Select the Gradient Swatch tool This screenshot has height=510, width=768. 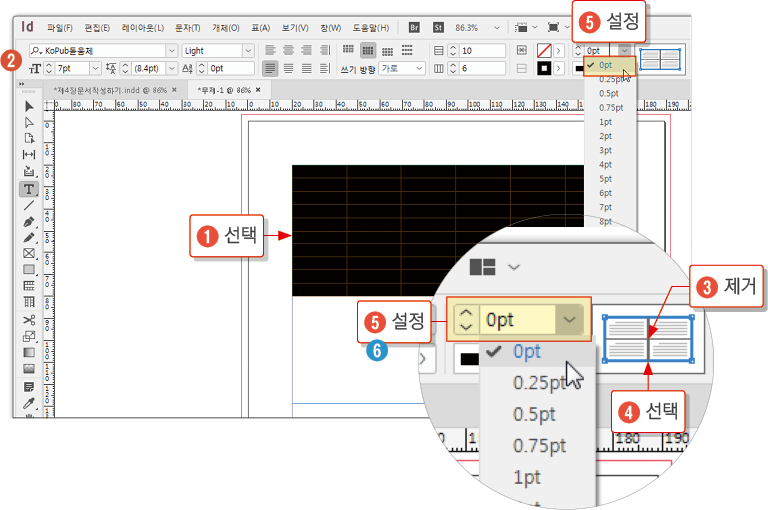pyautogui.click(x=29, y=353)
